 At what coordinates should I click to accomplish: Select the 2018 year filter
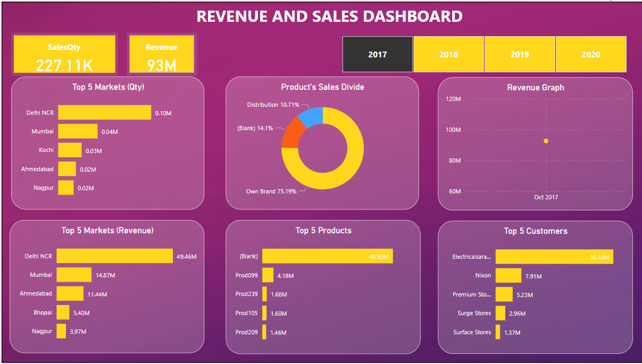448,54
